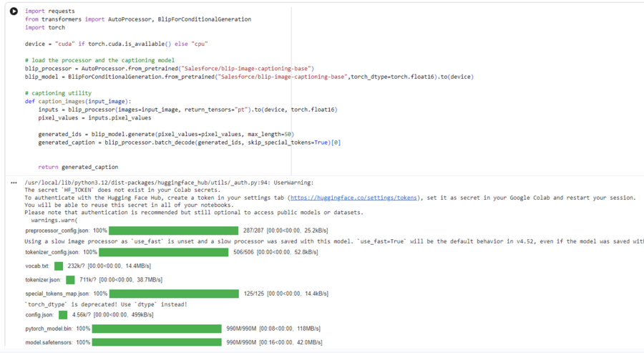This screenshot has width=644, height=353.
Task: Click the pytorch_model.bin progress bar
Action: click(157, 329)
